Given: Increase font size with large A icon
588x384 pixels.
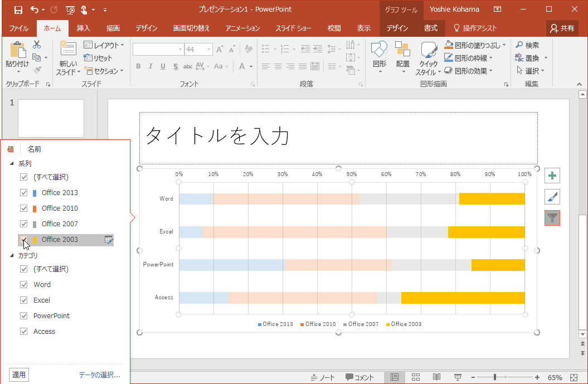Looking at the screenshot, I should pos(220,49).
